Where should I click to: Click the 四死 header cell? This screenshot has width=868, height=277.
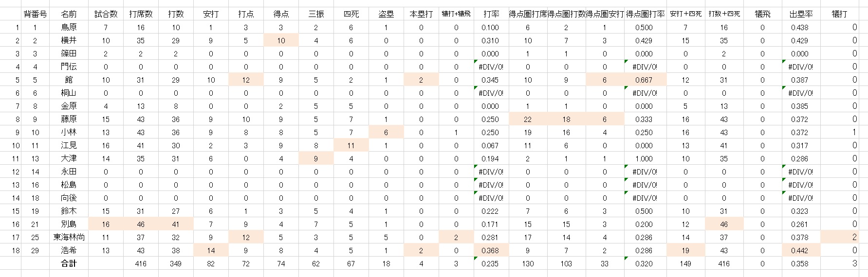click(351, 14)
